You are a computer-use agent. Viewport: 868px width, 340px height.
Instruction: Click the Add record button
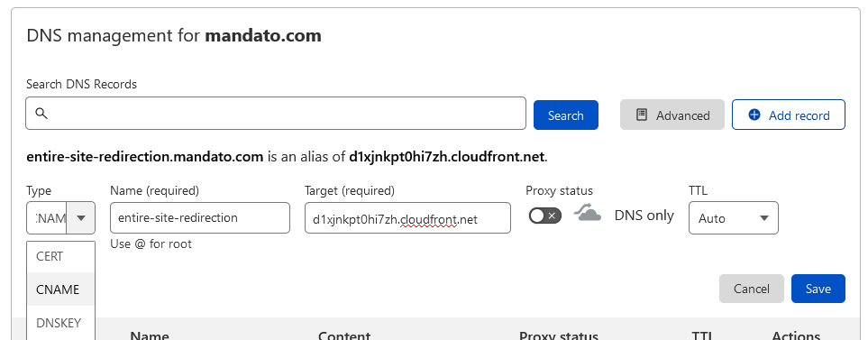click(x=789, y=115)
